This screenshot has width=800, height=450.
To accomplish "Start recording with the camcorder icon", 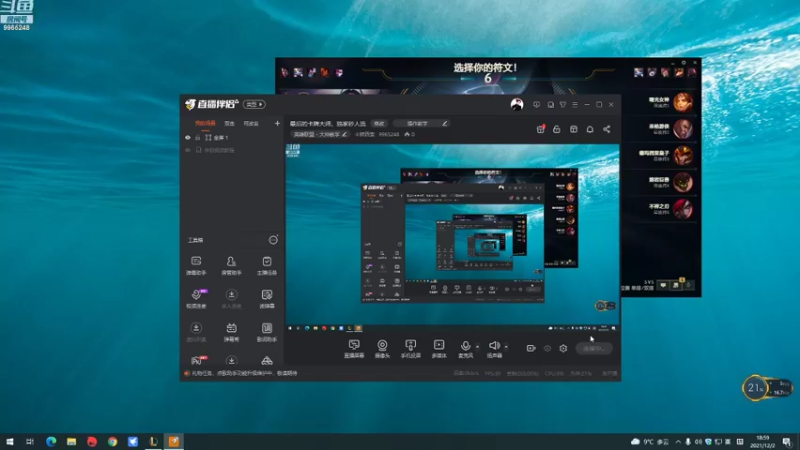I will [x=531, y=348].
